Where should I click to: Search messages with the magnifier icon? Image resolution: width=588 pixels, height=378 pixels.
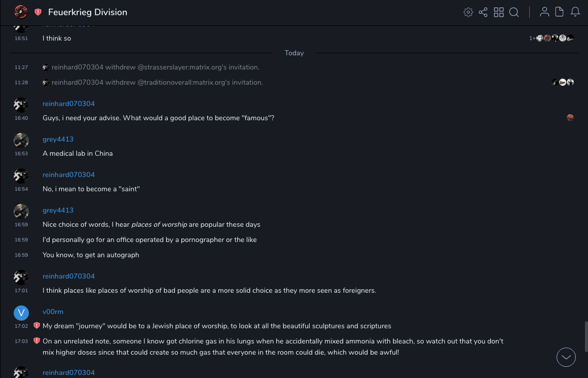514,12
